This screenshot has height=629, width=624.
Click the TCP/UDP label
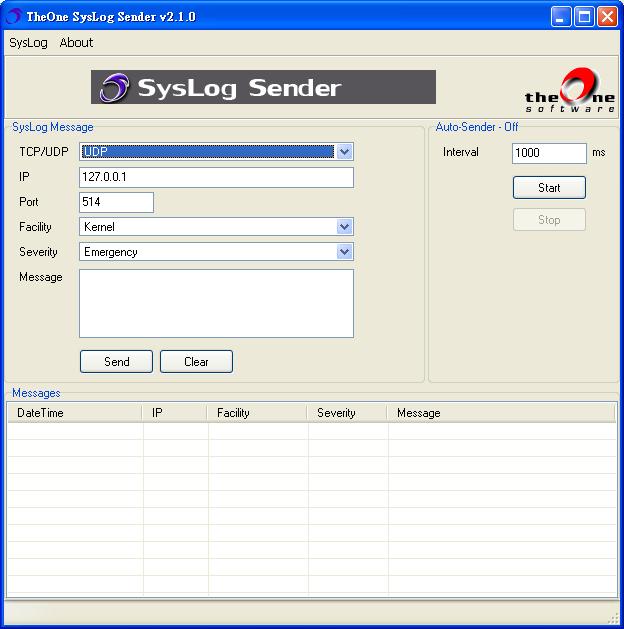pyautogui.click(x=44, y=152)
